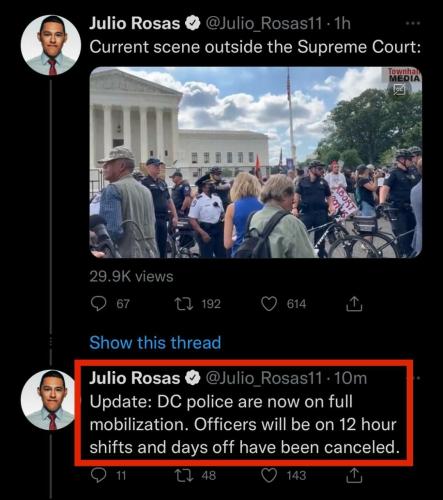Open the 10m timestamp of update tweet

click(x=350, y=378)
